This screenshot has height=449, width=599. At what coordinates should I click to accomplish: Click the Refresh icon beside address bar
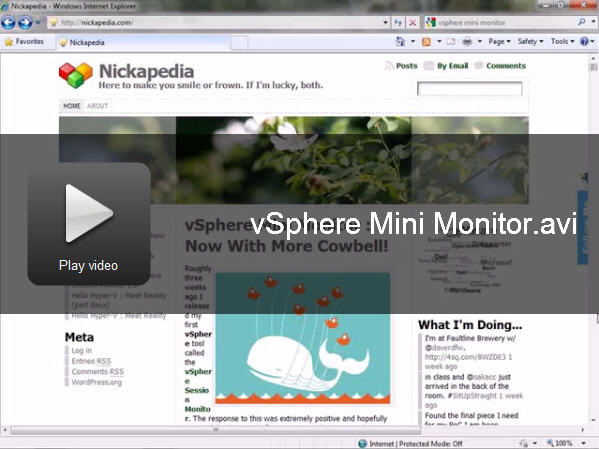(x=398, y=23)
